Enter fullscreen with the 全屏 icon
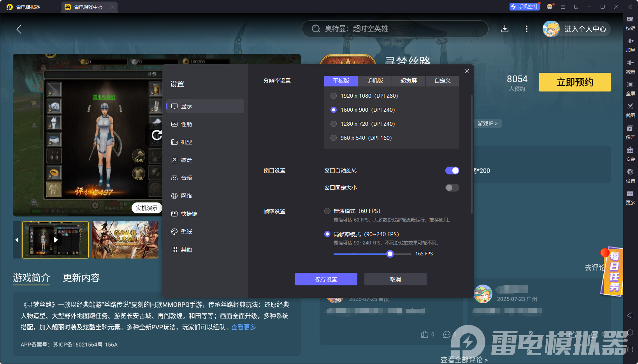 click(630, 85)
